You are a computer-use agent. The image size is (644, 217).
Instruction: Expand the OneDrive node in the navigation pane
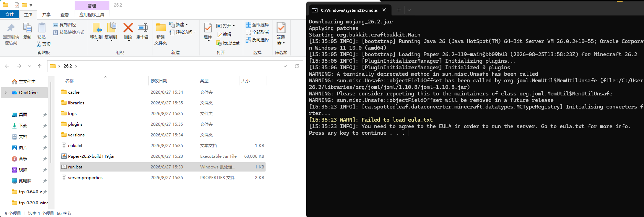point(6,93)
